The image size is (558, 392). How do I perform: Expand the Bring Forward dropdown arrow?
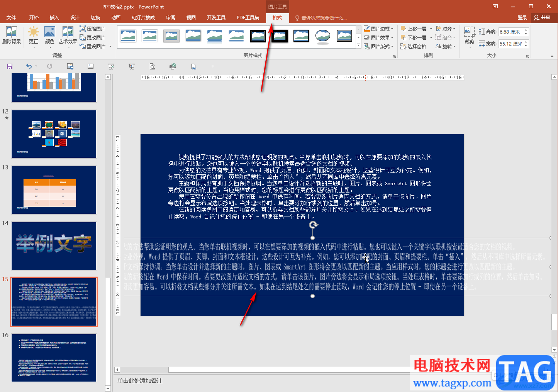click(x=431, y=29)
